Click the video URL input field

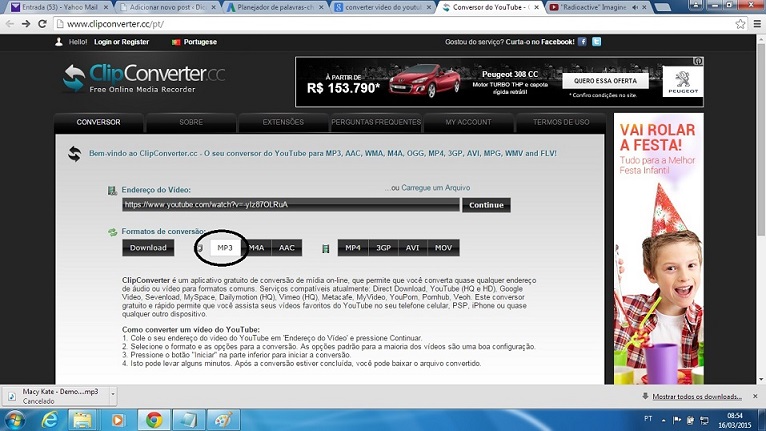pos(291,205)
